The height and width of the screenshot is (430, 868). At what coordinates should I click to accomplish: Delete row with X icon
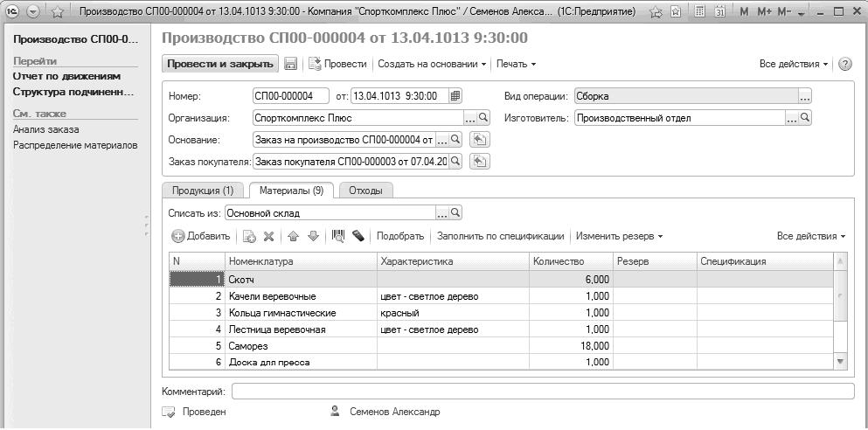268,236
